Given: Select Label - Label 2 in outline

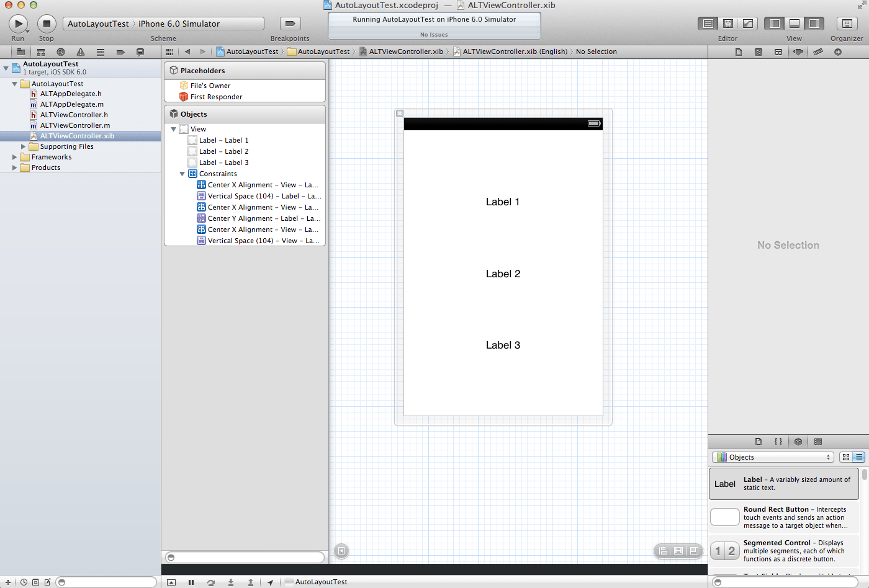Looking at the screenshot, I should tap(223, 151).
